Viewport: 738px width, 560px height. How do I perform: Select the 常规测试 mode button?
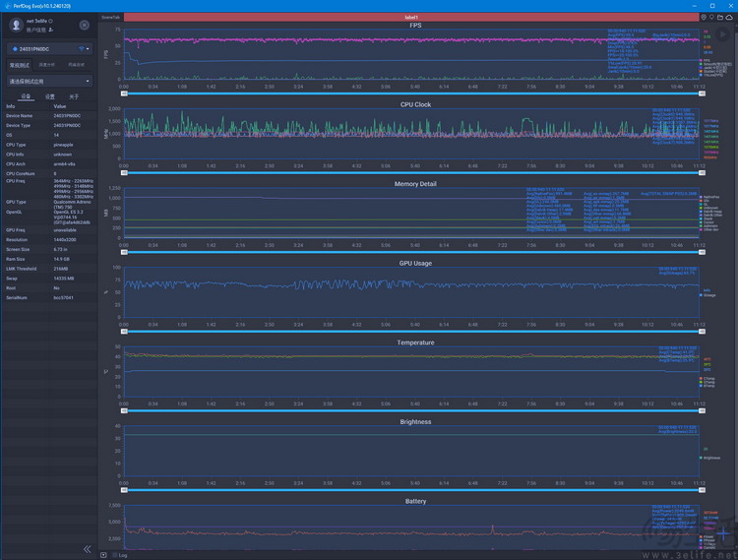pyautogui.click(x=20, y=65)
